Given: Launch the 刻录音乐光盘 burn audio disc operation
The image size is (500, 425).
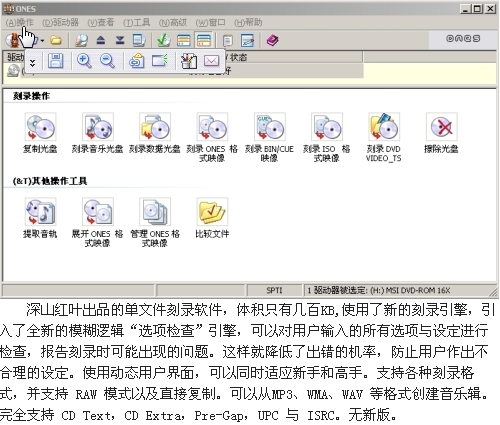Looking at the screenshot, I should (x=97, y=133).
